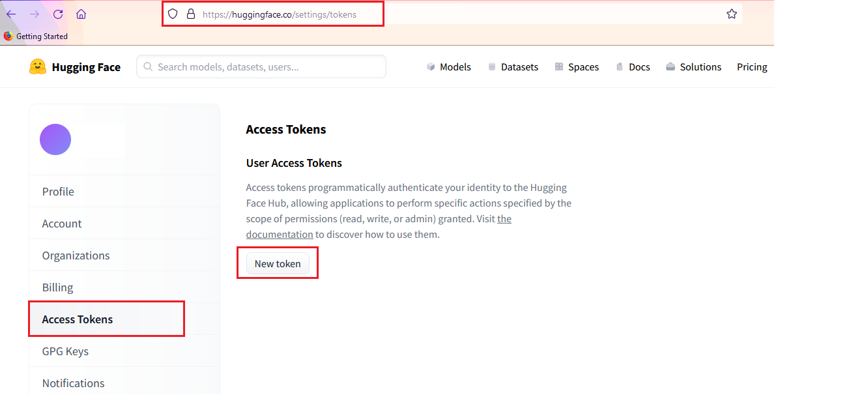The height and width of the screenshot is (406, 868).
Task: Select Billing in settings sidebar
Action: tap(124, 287)
